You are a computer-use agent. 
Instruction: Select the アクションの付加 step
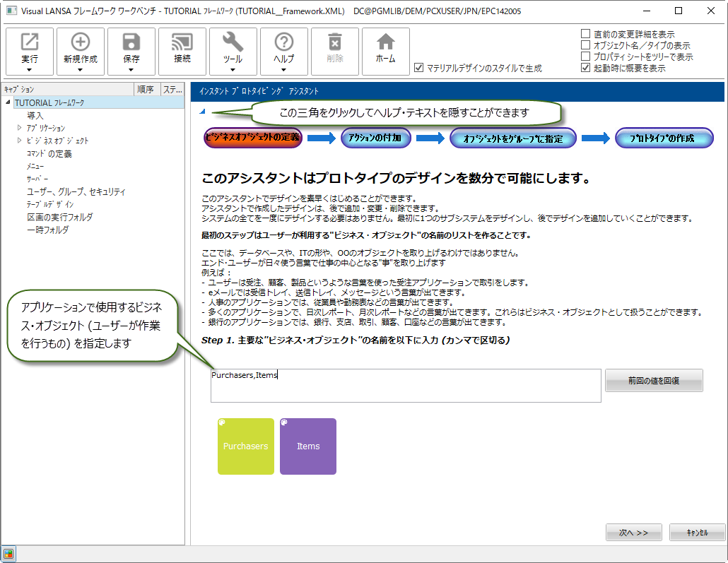click(375, 138)
